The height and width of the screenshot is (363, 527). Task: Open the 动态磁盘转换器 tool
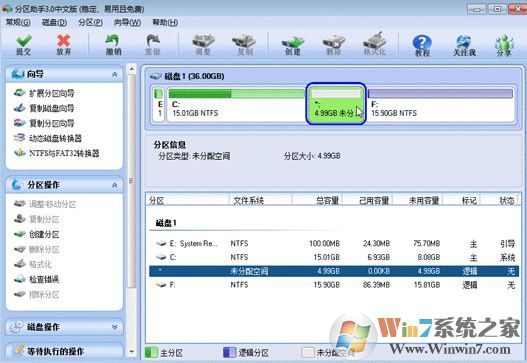pyautogui.click(x=48, y=138)
